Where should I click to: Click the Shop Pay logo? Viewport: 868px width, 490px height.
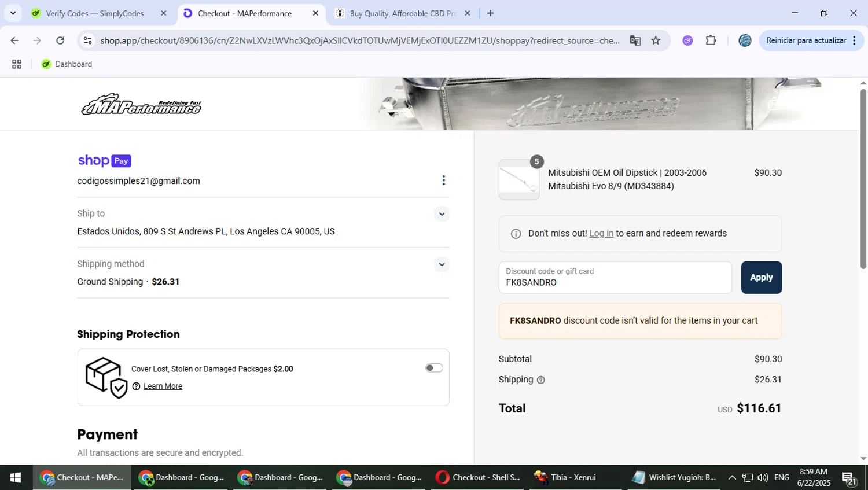tap(104, 161)
